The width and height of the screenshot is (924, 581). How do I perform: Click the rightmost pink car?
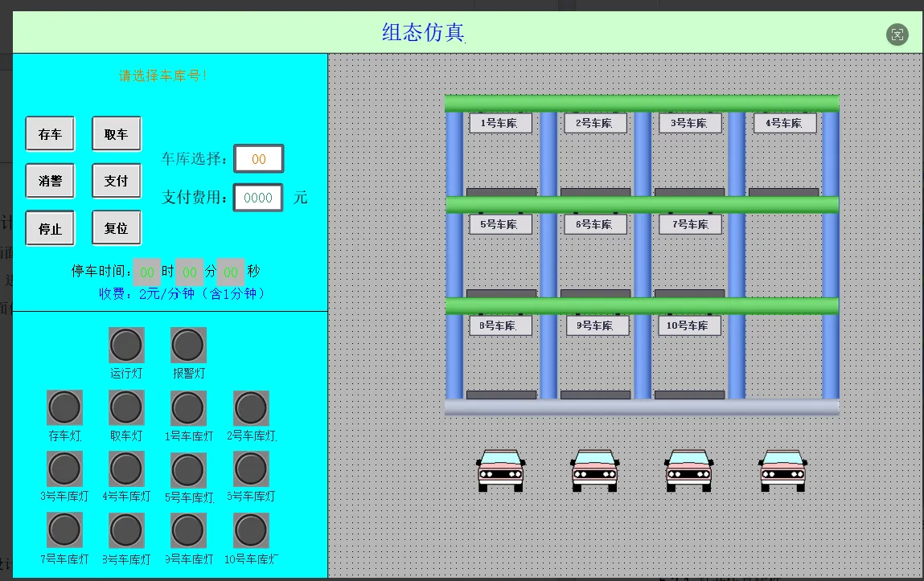coord(782,470)
